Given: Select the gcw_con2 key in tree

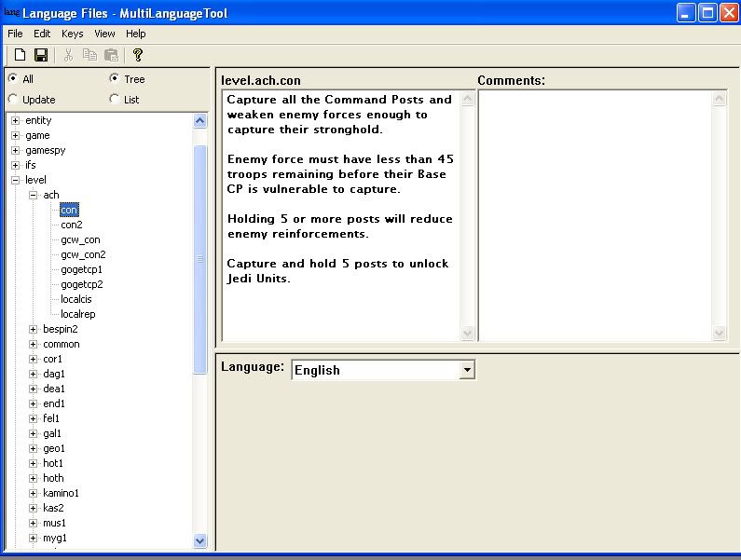Looking at the screenshot, I should (x=83, y=254).
